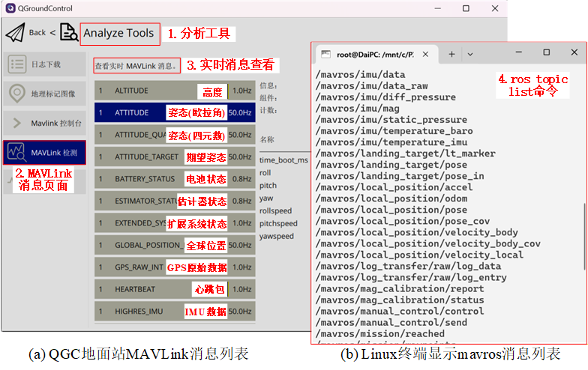Viewport: 588px width, 370px height.
Task: Click /mavros/imu/data in terminal
Action: tap(360, 75)
